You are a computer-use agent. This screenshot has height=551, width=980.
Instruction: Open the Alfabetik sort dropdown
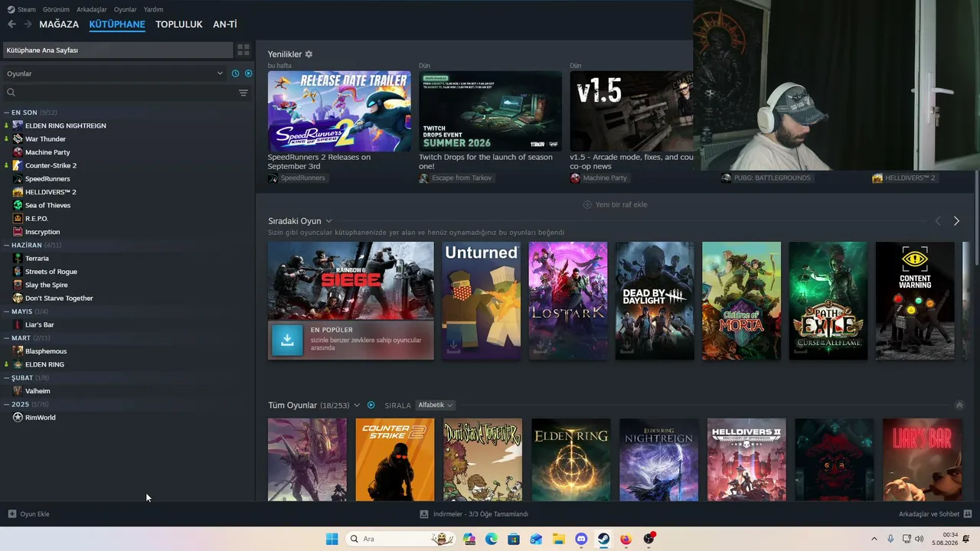pos(436,405)
